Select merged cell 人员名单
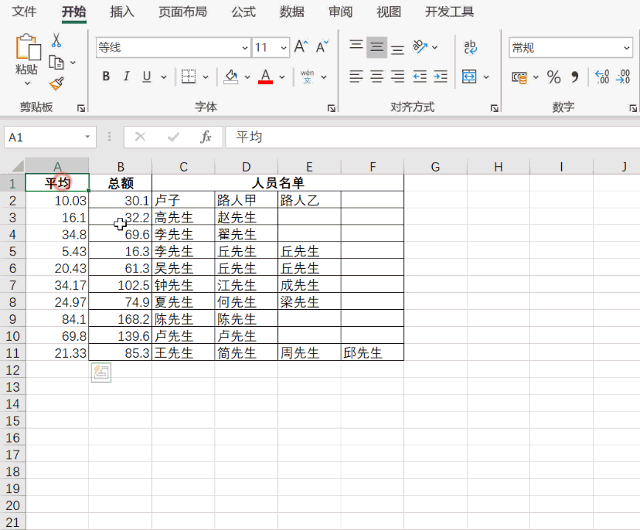The height and width of the screenshot is (530, 640). click(x=278, y=183)
